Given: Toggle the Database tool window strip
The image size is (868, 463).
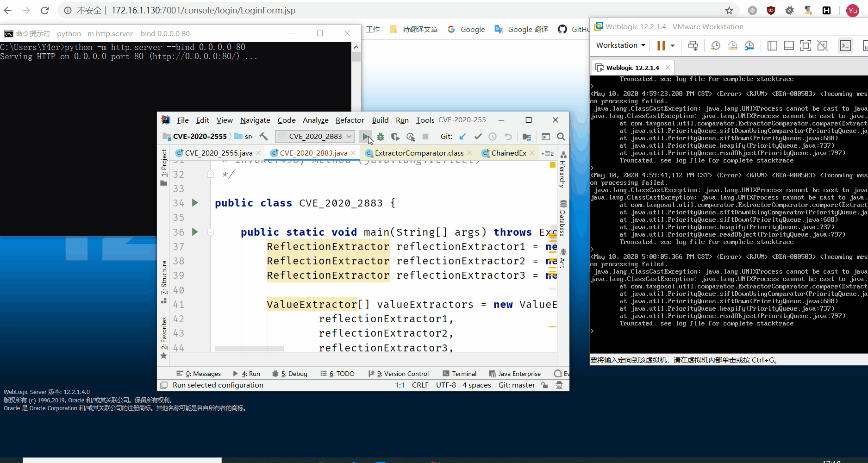Looking at the screenshot, I should 563,218.
